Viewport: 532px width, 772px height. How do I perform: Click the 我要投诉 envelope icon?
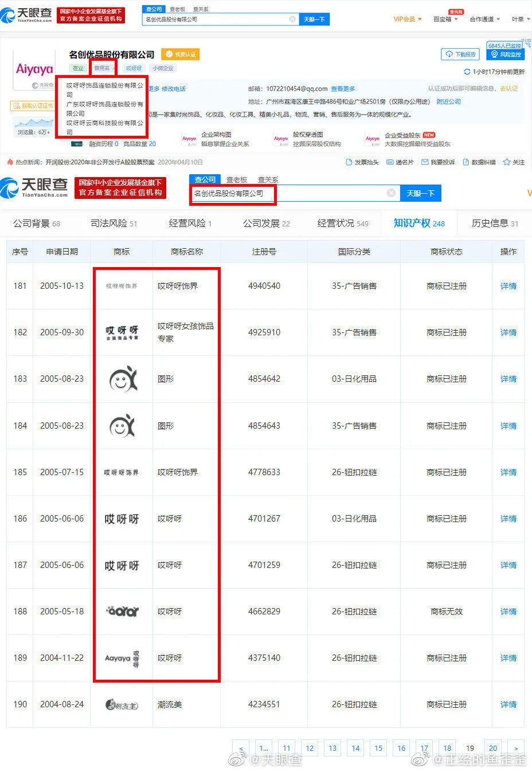(x=425, y=162)
